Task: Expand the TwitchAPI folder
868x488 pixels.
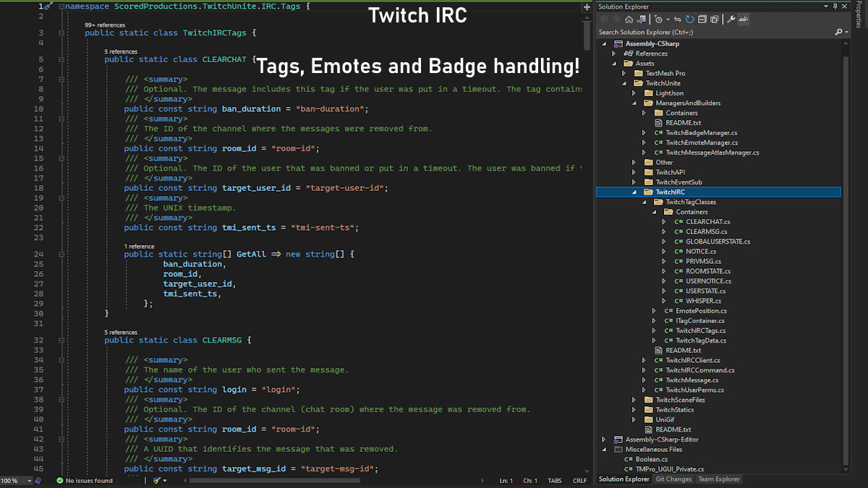Action: (x=634, y=172)
